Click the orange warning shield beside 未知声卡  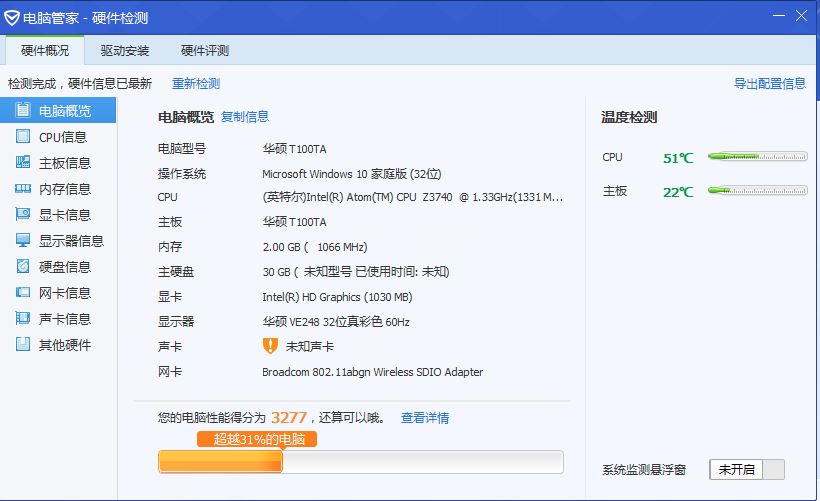click(x=270, y=346)
